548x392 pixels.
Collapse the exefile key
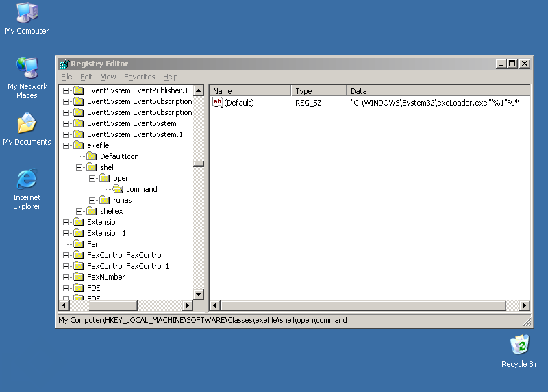click(x=66, y=145)
